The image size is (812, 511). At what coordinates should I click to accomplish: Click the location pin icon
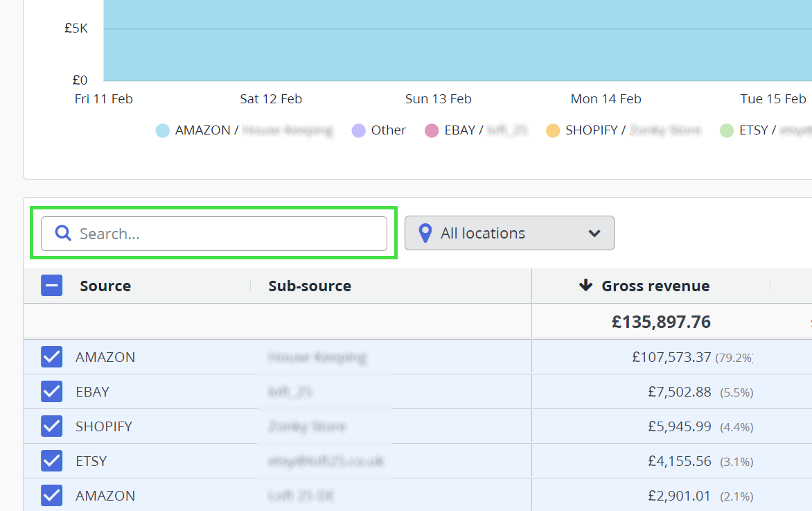coord(425,234)
